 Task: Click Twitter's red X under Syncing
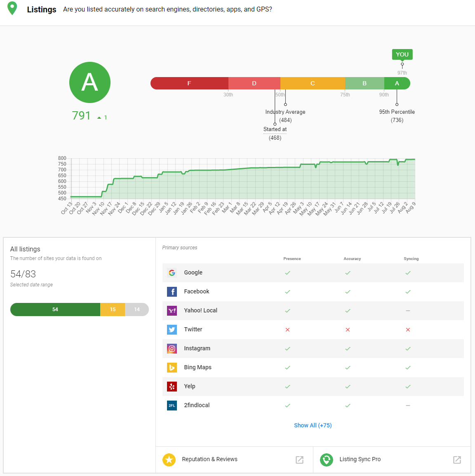(x=408, y=330)
